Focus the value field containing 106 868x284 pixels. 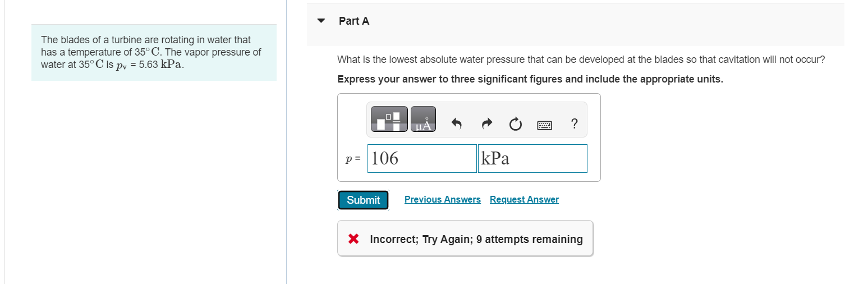click(422, 159)
